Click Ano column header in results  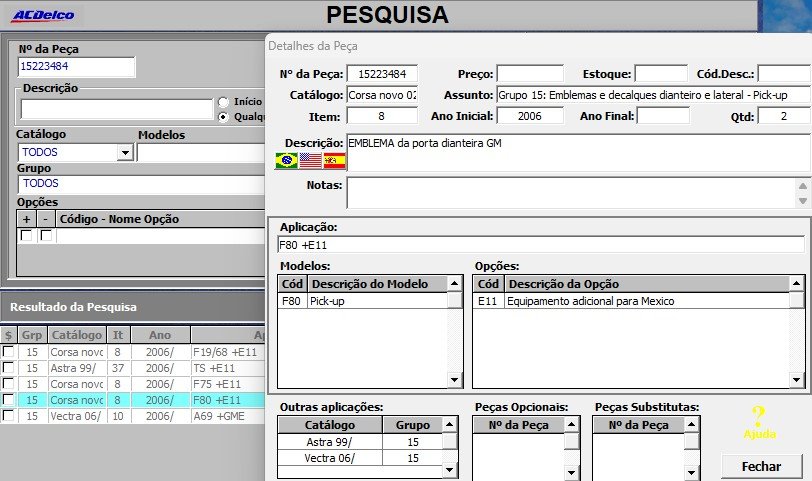pos(160,335)
